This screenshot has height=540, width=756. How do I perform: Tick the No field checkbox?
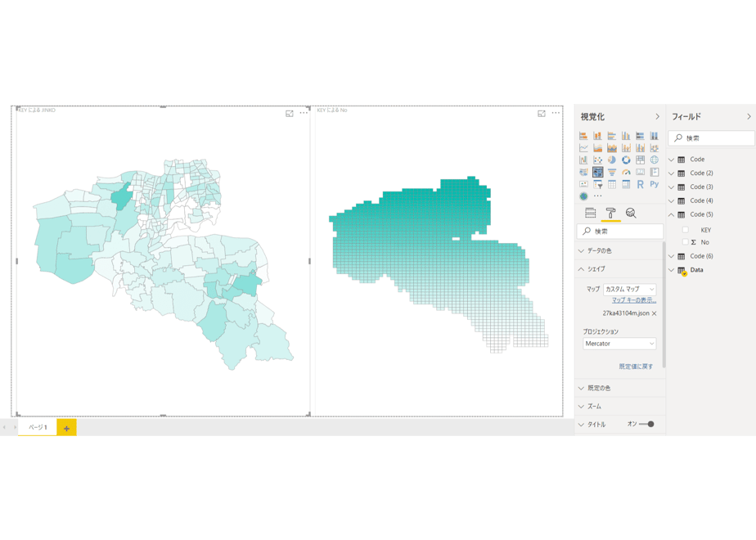tap(685, 242)
